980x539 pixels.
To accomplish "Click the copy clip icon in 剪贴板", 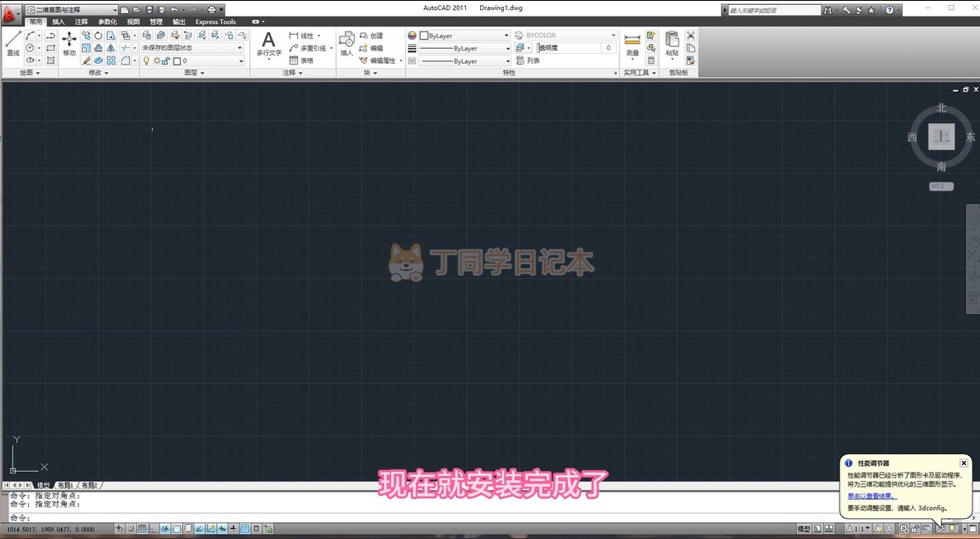I will coord(691,48).
